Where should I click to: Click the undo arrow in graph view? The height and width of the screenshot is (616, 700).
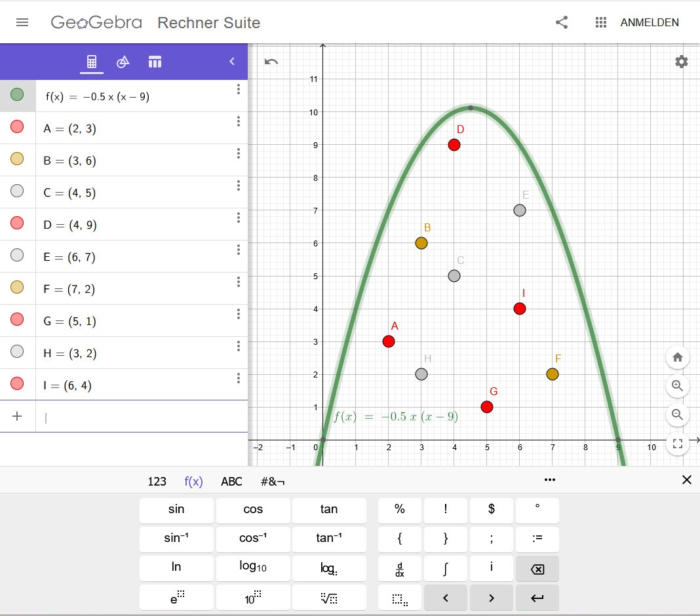271,62
